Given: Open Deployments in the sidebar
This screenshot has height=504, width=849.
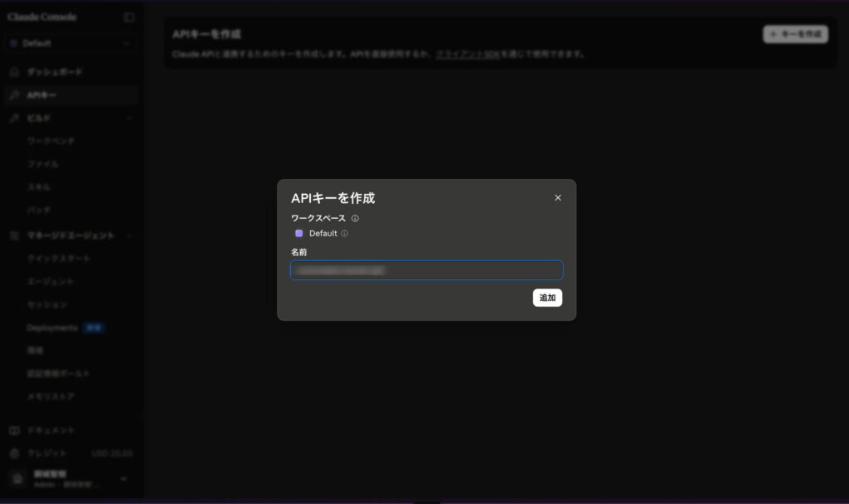Looking at the screenshot, I should pyautogui.click(x=52, y=328).
